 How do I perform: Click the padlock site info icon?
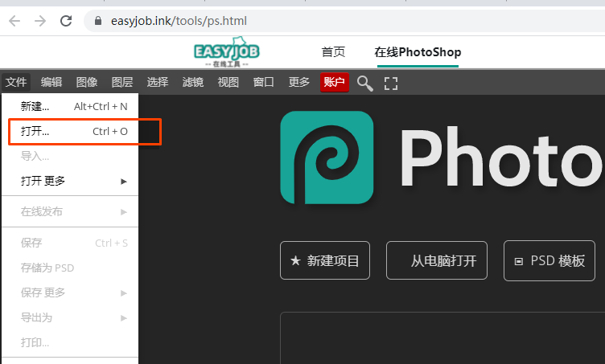click(98, 21)
